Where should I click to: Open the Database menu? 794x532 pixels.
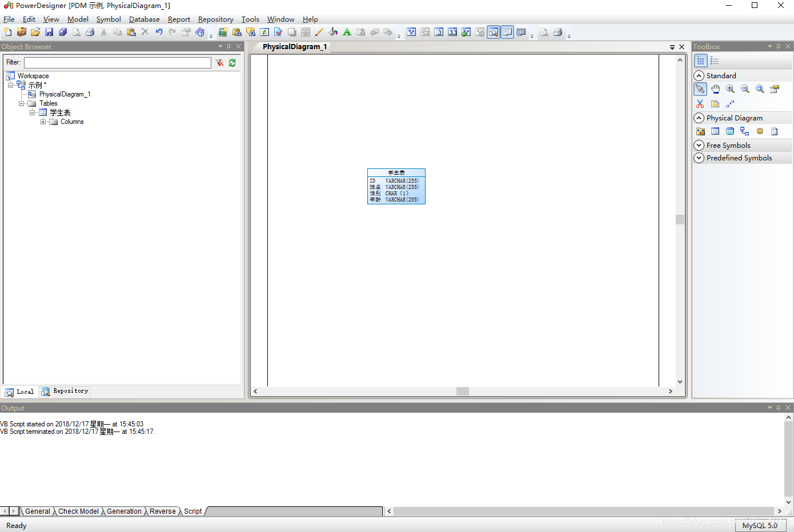coord(145,19)
